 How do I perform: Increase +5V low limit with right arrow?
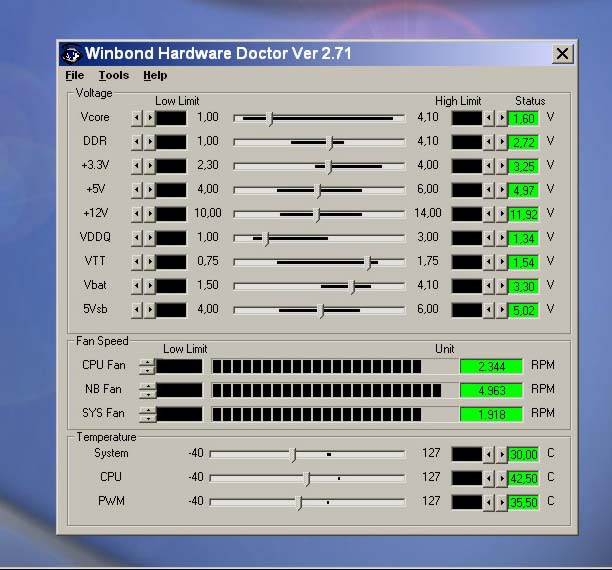[150, 190]
